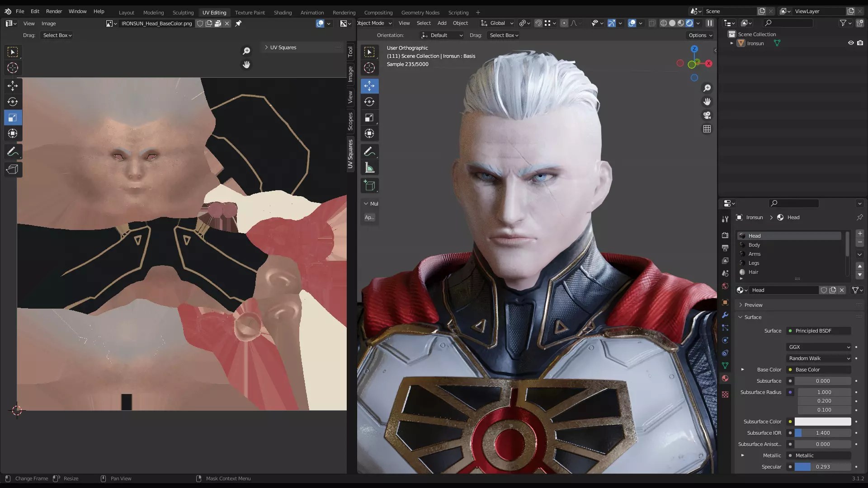Add new material slot plus icon
The height and width of the screenshot is (488, 868).
pos(860,234)
